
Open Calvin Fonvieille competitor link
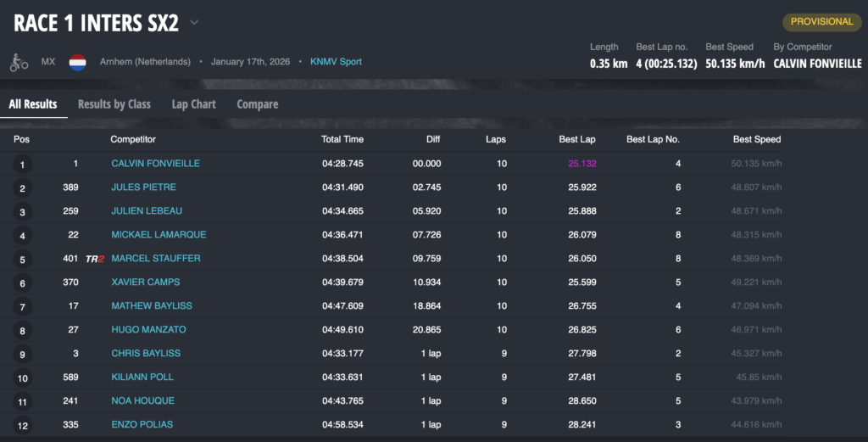point(156,164)
